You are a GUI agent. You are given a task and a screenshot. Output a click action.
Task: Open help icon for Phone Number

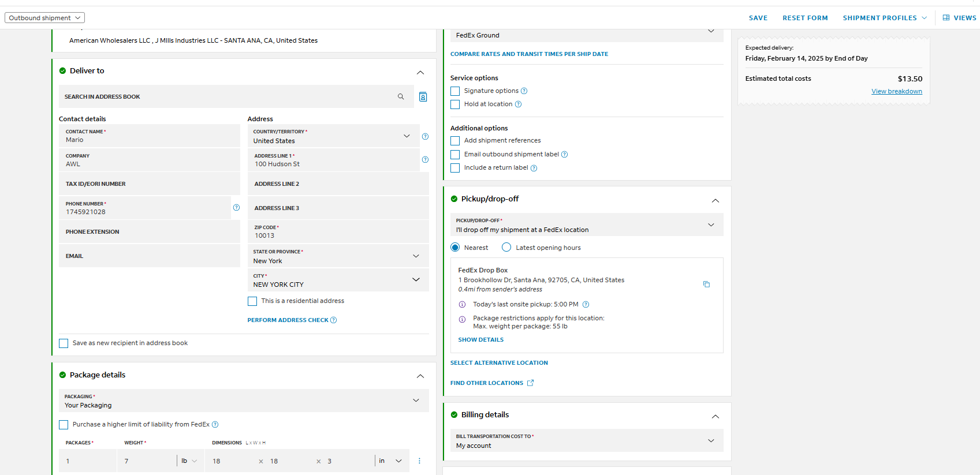coord(236,208)
